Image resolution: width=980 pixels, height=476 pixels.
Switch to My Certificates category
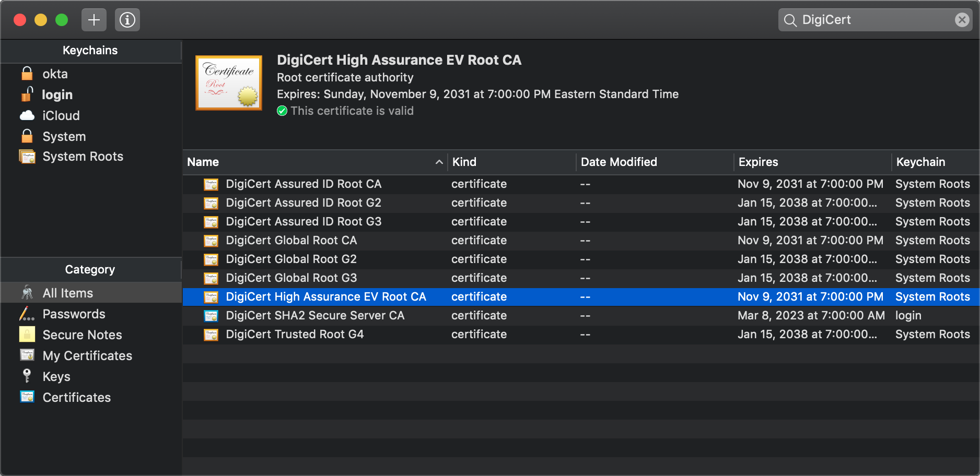point(87,356)
